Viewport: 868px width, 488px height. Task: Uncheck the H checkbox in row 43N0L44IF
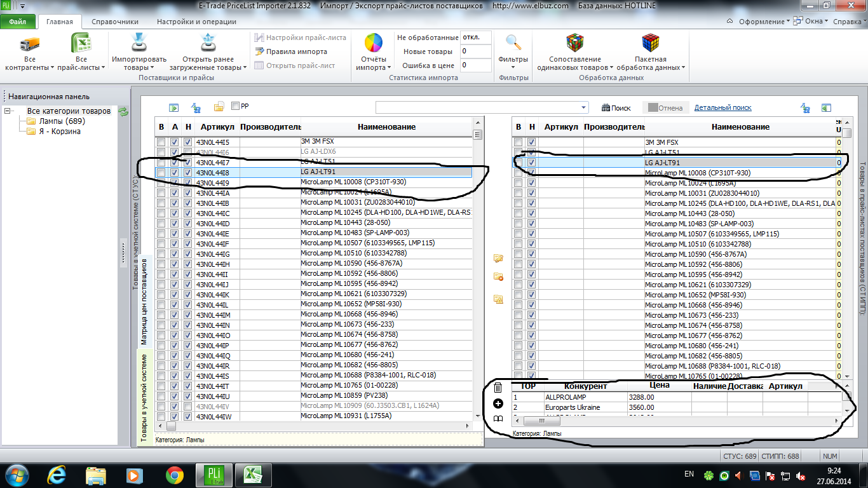188,243
